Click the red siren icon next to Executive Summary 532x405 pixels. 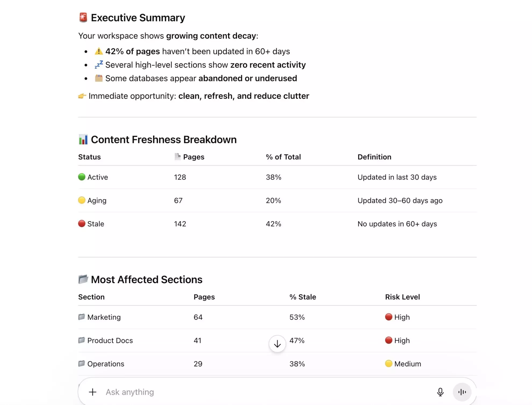tap(83, 17)
